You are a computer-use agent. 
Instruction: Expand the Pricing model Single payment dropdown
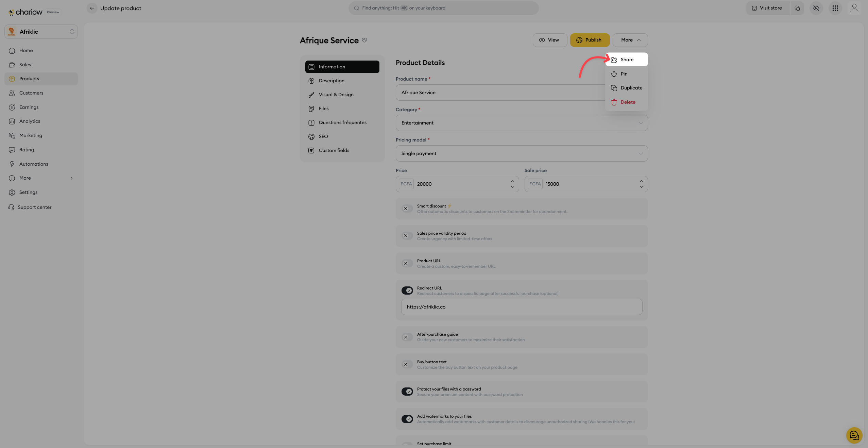[521, 153]
